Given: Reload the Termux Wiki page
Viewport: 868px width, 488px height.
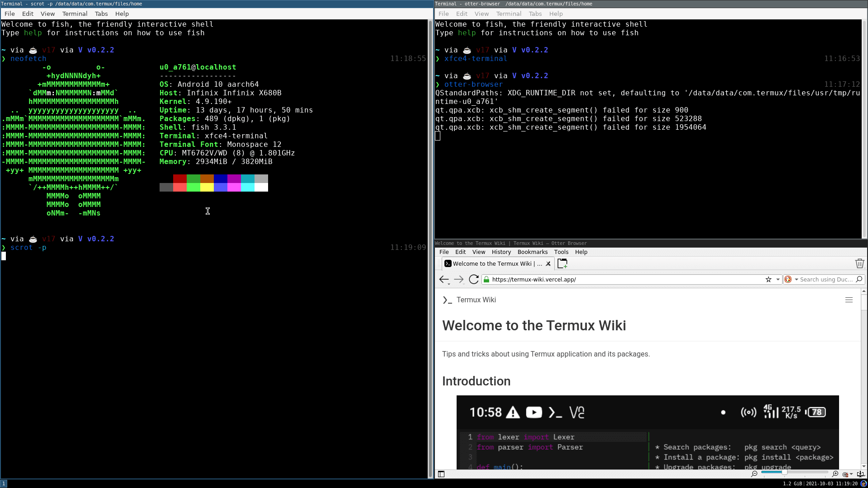Looking at the screenshot, I should coord(473,279).
